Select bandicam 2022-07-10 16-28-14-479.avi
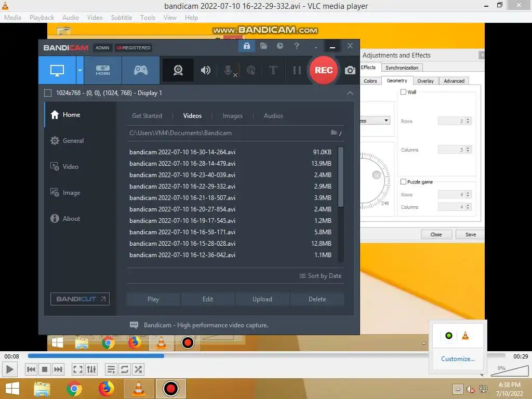Screen dimensions: 532x399 tap(230, 164)
